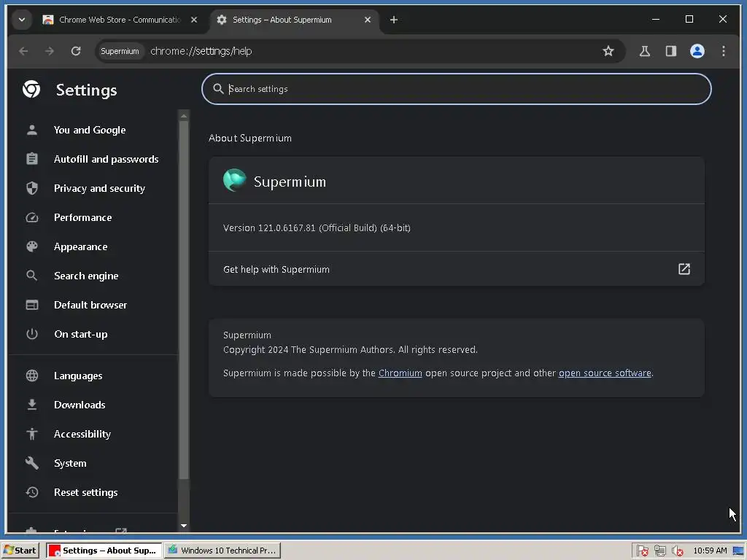
Task: Click the Downloads arrow icon
Action: [x=32, y=405]
